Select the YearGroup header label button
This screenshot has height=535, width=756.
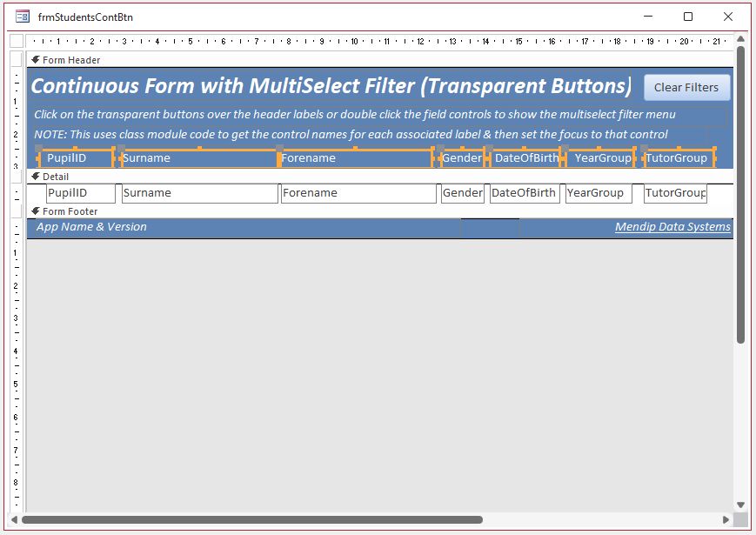pyautogui.click(x=599, y=158)
